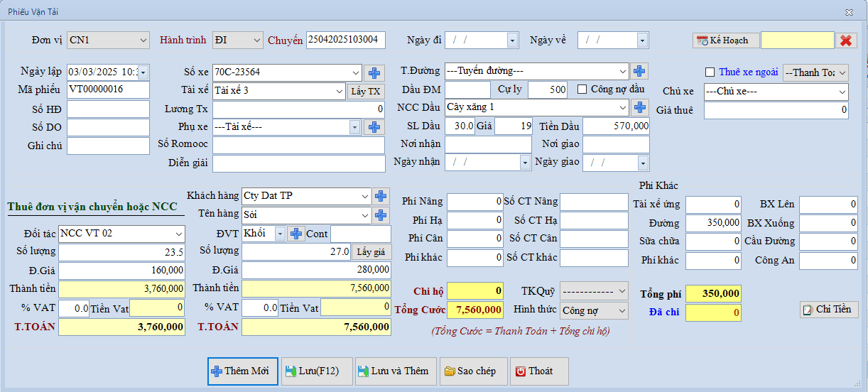Click the Mã phiếu field
Screen dimensions: 868x392
click(x=108, y=90)
